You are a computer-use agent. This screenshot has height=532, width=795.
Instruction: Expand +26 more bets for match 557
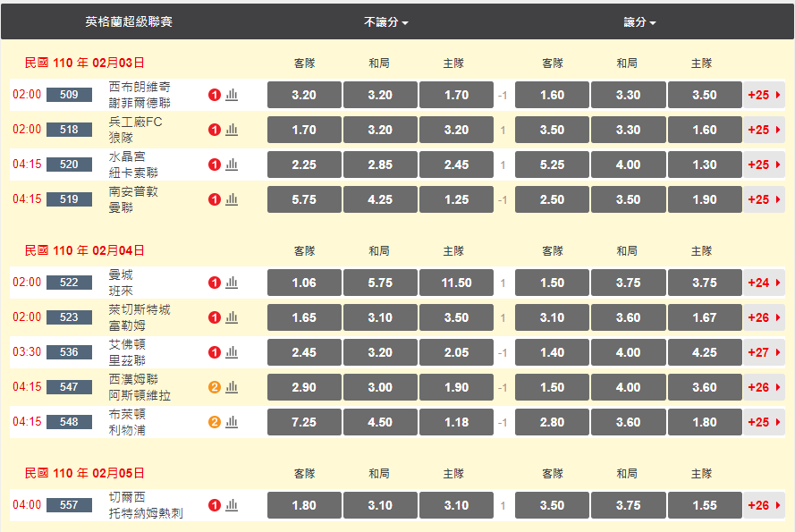point(764,505)
